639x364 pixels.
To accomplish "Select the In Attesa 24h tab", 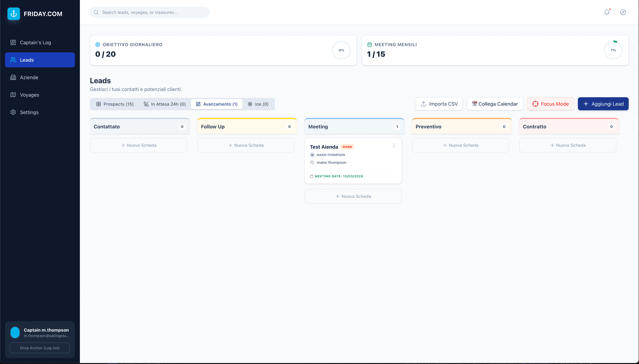I will pyautogui.click(x=165, y=104).
